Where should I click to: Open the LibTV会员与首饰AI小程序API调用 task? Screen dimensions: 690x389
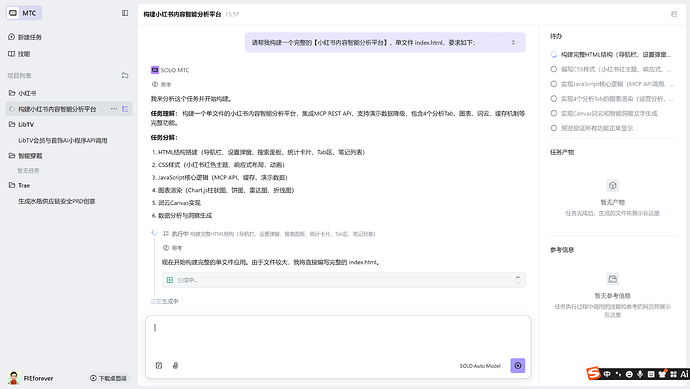pos(62,140)
